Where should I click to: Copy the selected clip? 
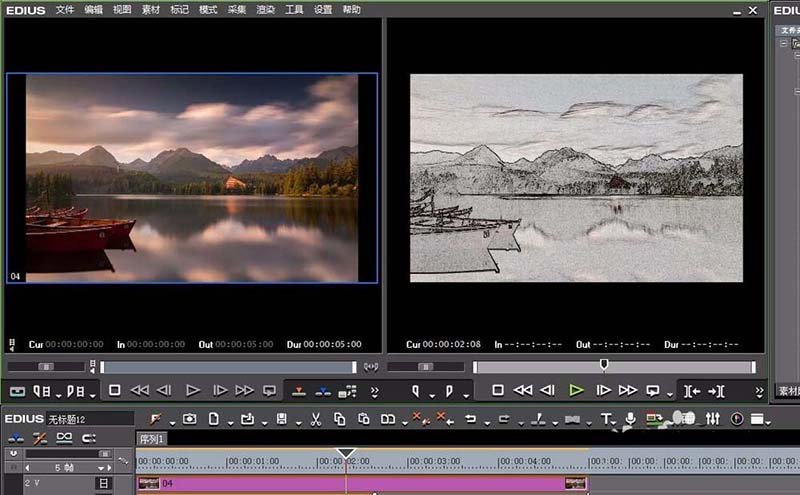339,419
